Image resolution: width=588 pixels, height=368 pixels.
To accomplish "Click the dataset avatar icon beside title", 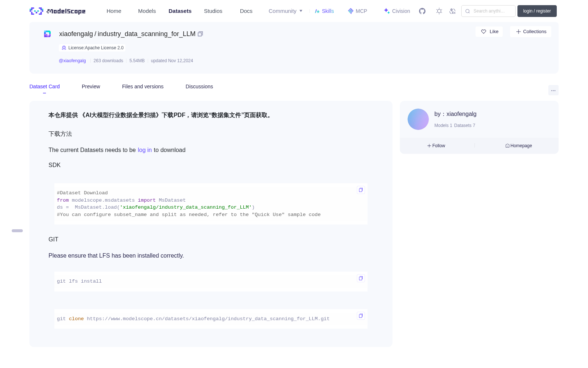I will (x=47, y=34).
